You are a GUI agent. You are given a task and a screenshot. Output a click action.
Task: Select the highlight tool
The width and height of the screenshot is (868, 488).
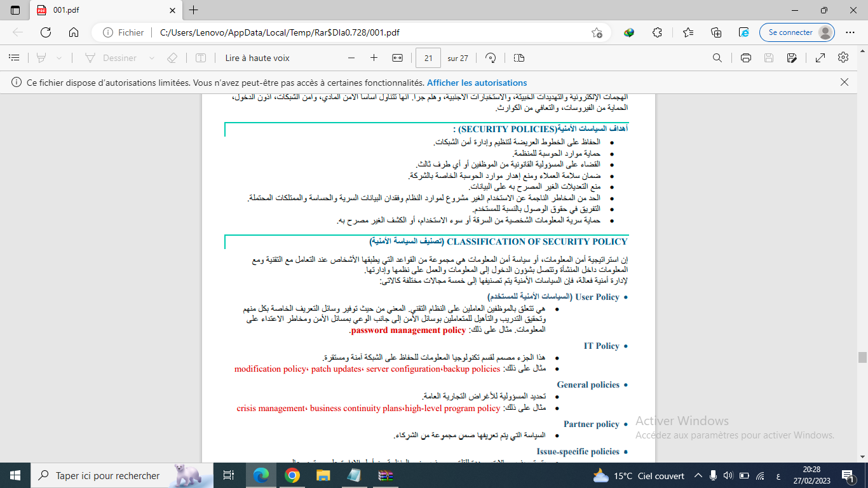tap(41, 58)
